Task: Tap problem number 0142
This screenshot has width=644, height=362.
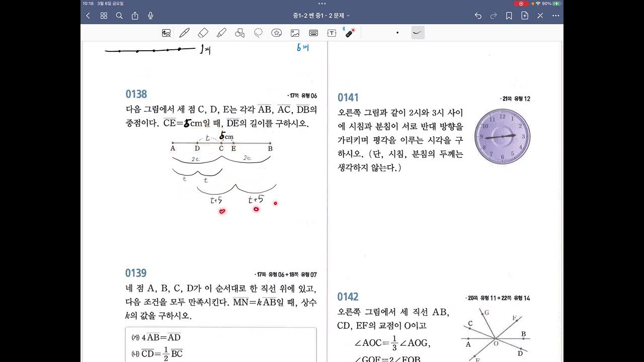Action: 348,297
